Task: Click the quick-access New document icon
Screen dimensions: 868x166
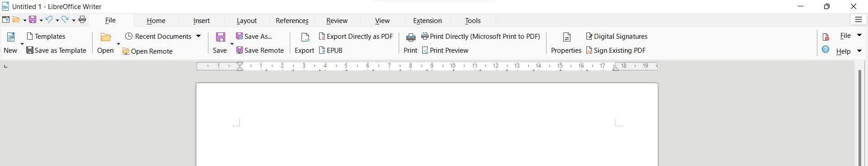Action: click(x=6, y=19)
